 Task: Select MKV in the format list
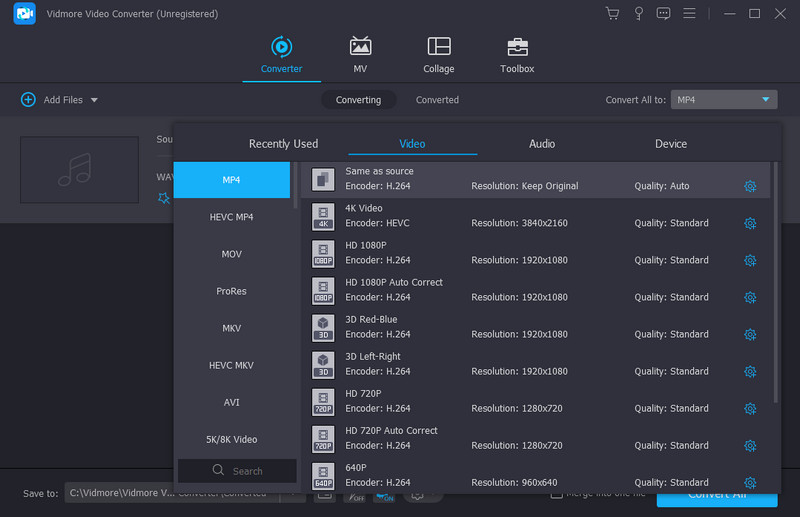coord(231,328)
